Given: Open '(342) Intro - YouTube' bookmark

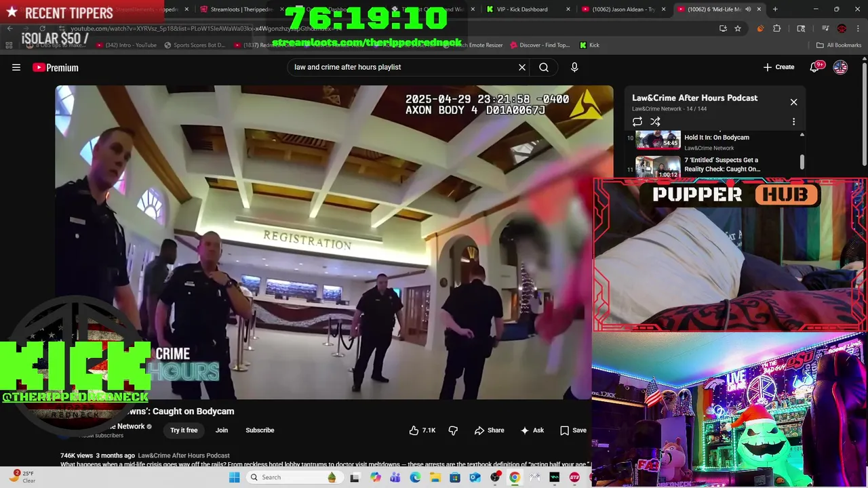Looking at the screenshot, I should 127,45.
